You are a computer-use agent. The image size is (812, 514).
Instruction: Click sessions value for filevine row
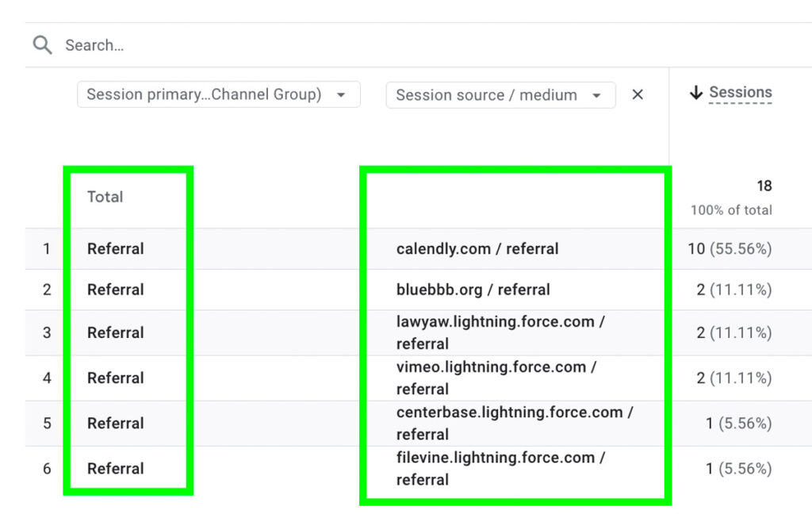tap(738, 469)
